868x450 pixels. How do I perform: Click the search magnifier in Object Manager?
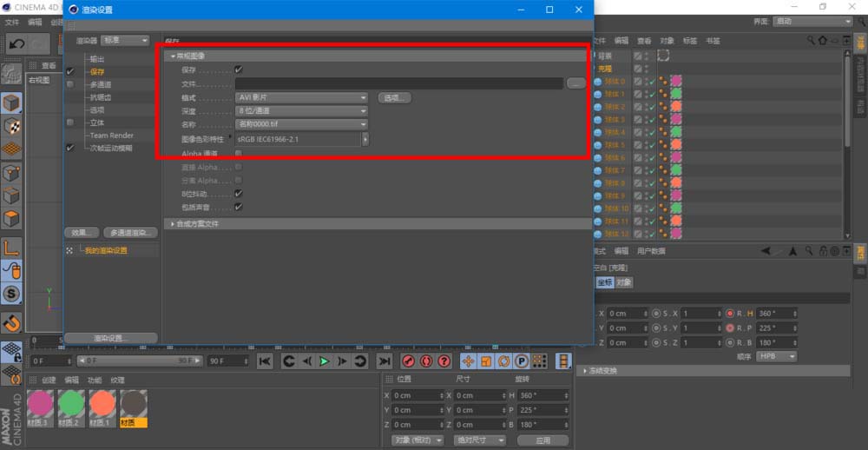[x=811, y=41]
